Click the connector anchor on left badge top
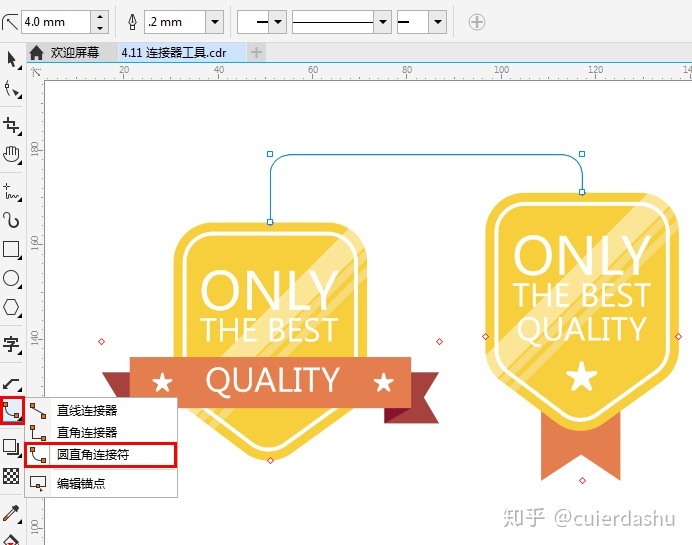This screenshot has width=692, height=545. 270,222
